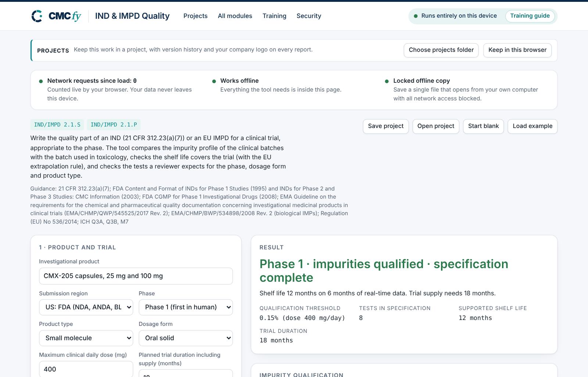The height and width of the screenshot is (377, 588).
Task: Click the PROJECTS banner label
Action: [53, 50]
